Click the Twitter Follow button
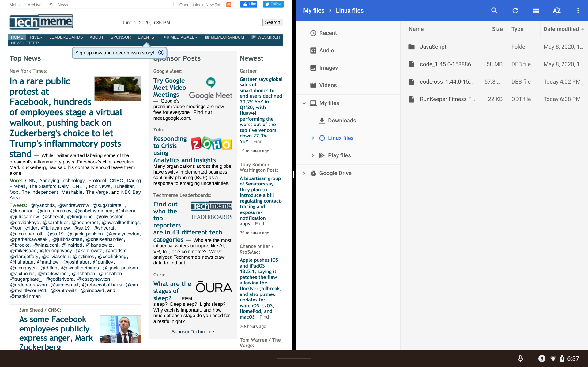Screen dimensions: 588x367 pos(273,4)
